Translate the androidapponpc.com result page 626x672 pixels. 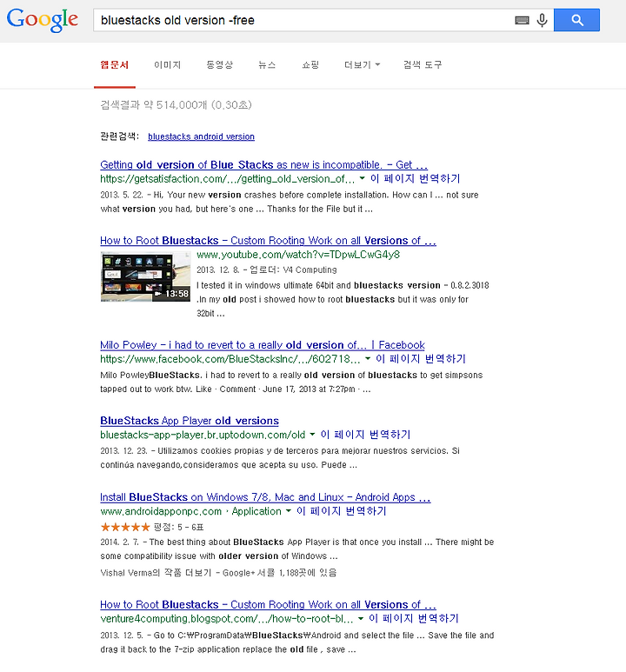[x=342, y=511]
